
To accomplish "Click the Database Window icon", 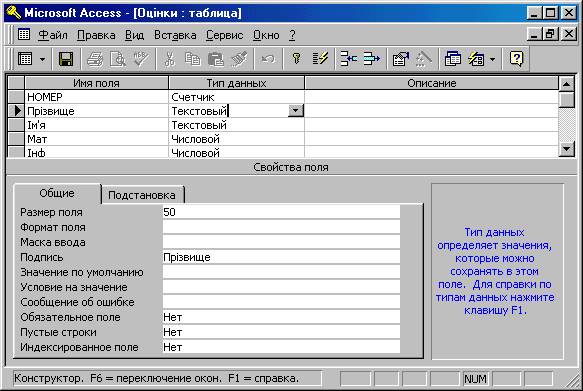I will click(x=452, y=59).
